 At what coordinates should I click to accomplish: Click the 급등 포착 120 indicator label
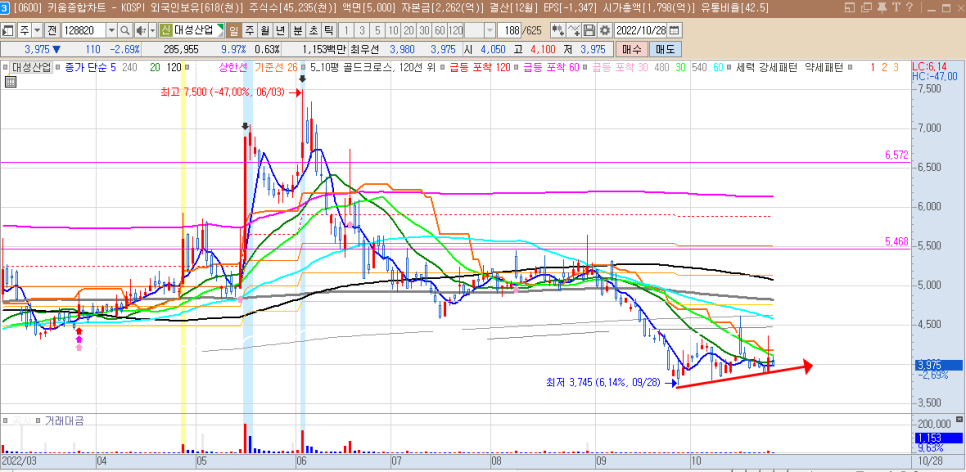pyautogui.click(x=480, y=67)
